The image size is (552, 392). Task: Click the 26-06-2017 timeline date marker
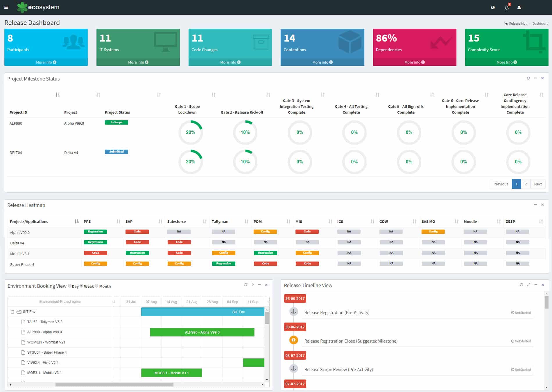(295, 298)
